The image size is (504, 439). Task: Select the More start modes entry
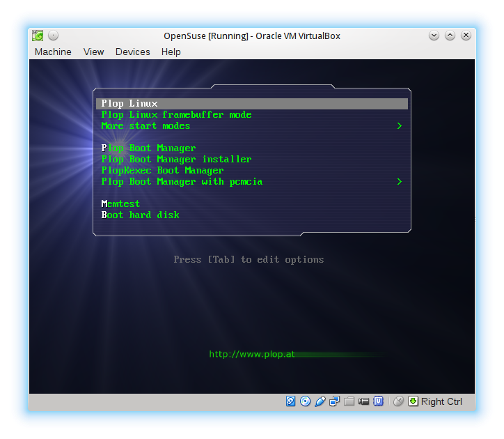pos(252,126)
